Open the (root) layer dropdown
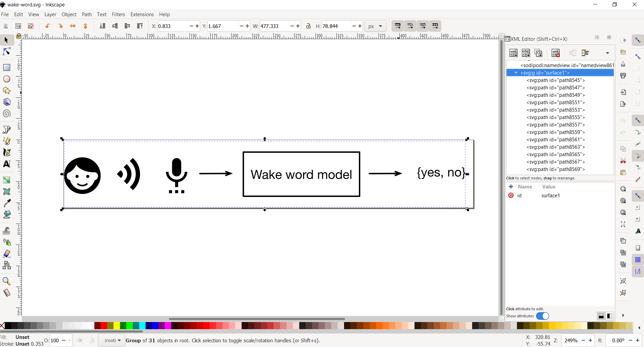 pyautogui.click(x=112, y=341)
